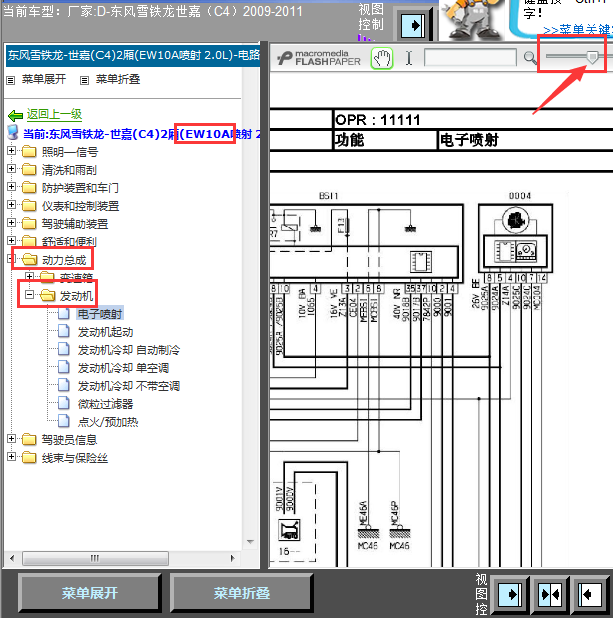Click the 东风雪铁龙-世嘉(C4)2厢 panel title bar
613x618 pixels.
pyautogui.click(x=132, y=56)
